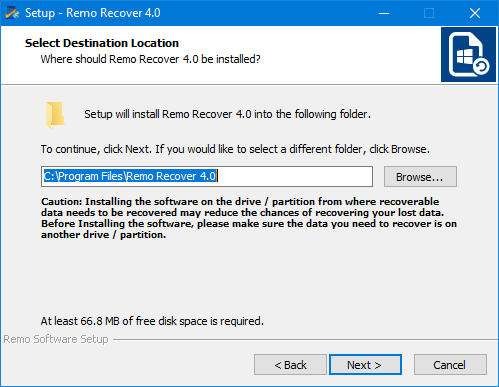Click 'Where should Remo Recover 4.0 be installed?' text
Image resolution: width=499 pixels, height=387 pixels.
tap(150, 59)
